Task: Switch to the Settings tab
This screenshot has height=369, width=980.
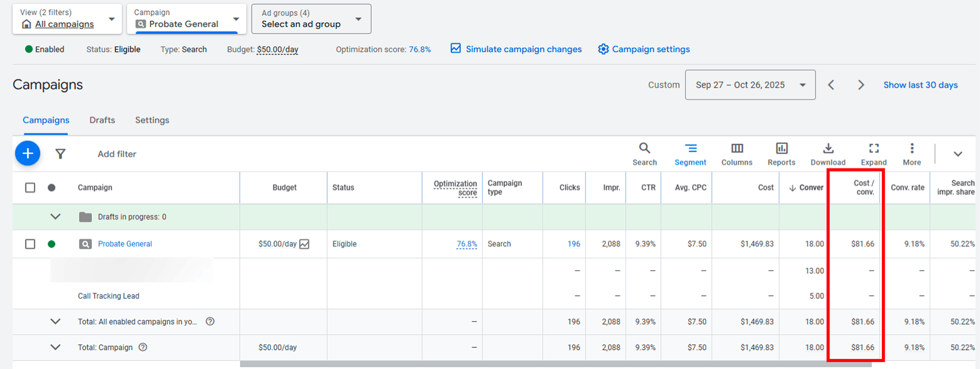Action: (152, 120)
